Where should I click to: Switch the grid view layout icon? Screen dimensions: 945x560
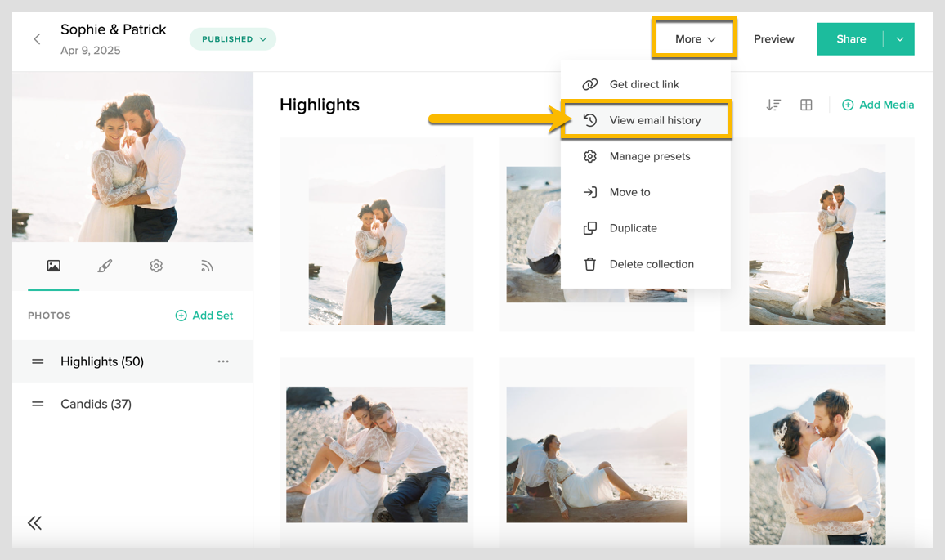[x=806, y=105]
